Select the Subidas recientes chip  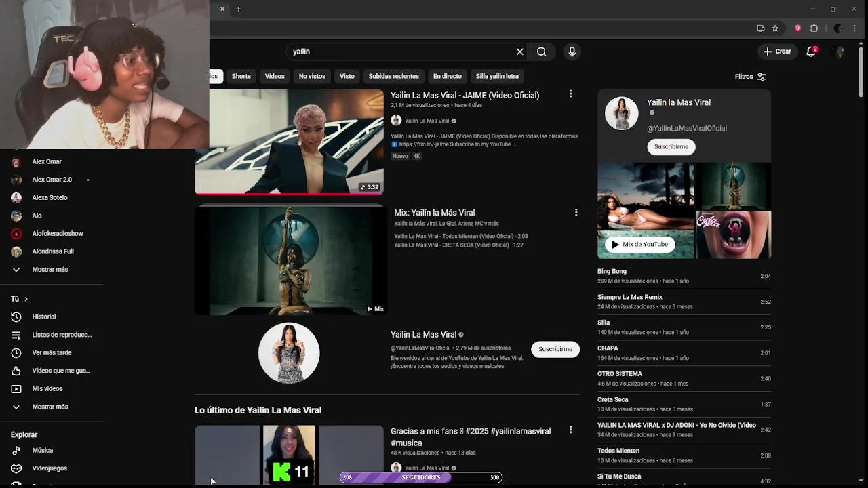click(394, 76)
